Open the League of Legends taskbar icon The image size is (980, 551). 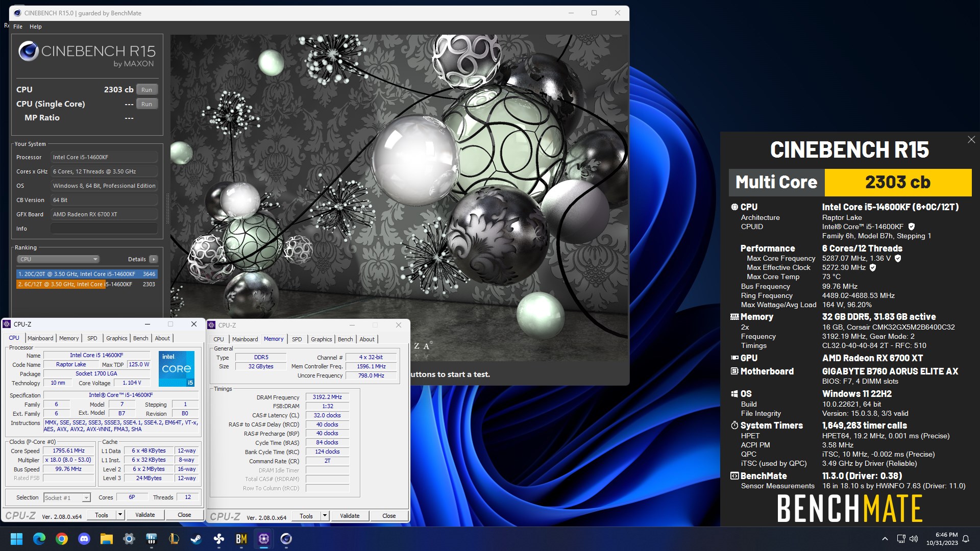point(174,539)
